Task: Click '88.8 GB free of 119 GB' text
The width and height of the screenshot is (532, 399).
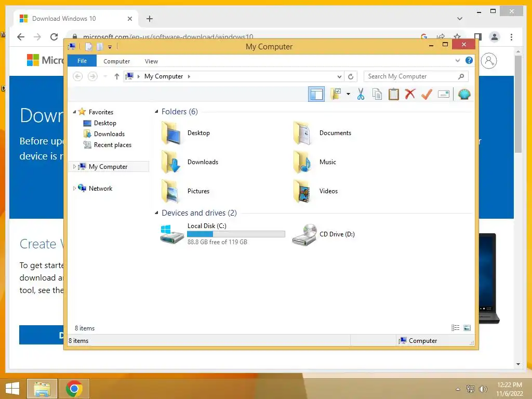Action: (x=217, y=242)
